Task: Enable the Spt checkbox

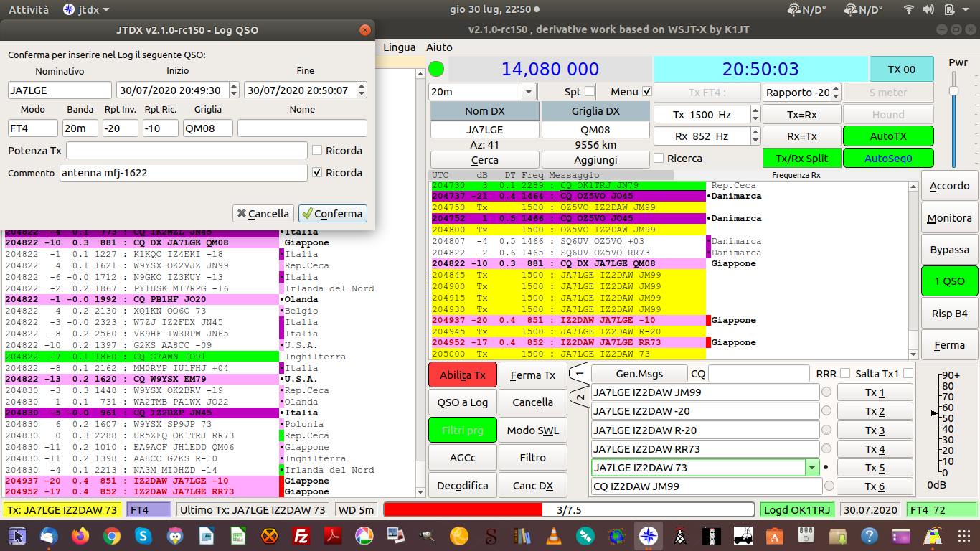Action: coord(590,92)
